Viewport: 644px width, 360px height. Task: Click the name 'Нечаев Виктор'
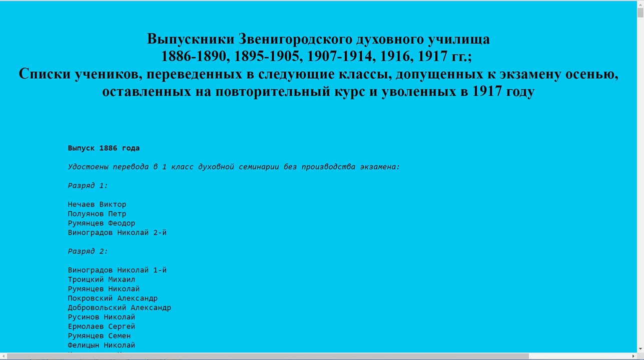click(x=97, y=204)
